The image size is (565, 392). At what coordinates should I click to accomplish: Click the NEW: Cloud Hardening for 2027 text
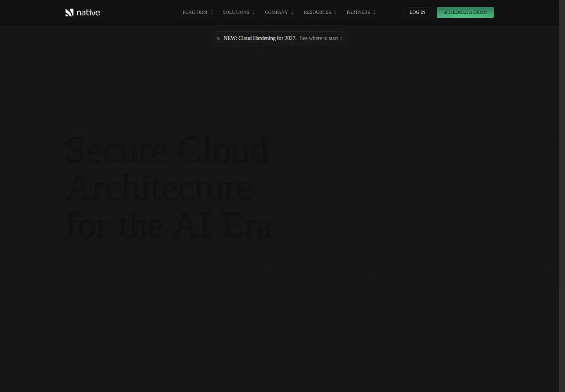pos(260,38)
